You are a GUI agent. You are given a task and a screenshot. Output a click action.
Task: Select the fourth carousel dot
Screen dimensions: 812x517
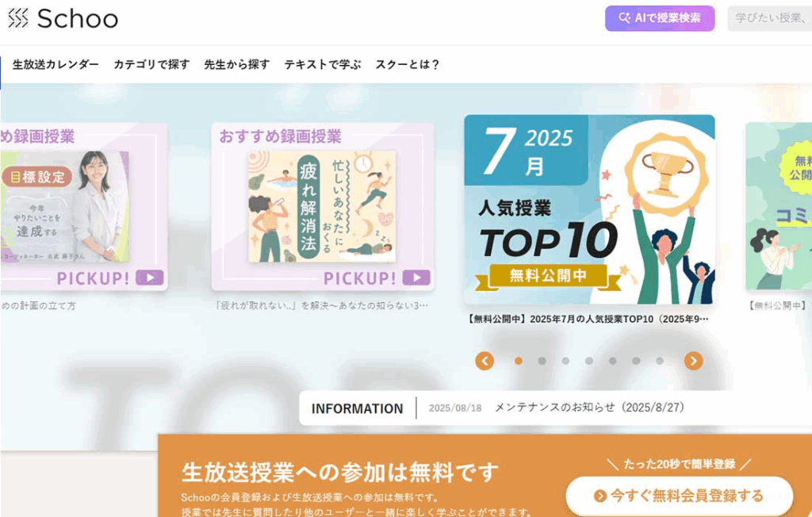[589, 361]
